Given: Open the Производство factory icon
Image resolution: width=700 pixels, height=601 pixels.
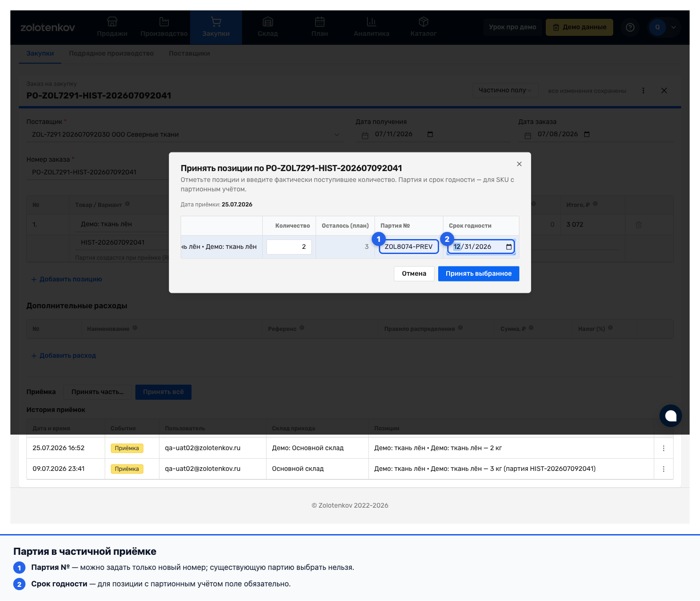Looking at the screenshot, I should coord(164,22).
